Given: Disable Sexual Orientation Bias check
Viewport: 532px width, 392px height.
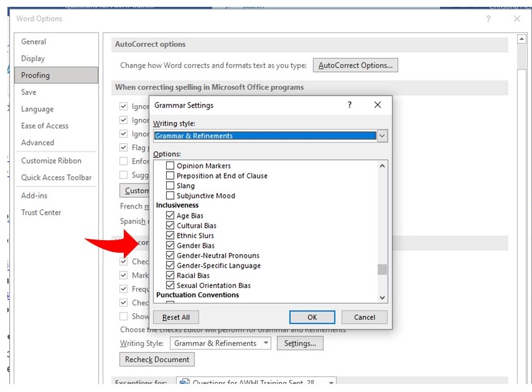Looking at the screenshot, I should [170, 285].
